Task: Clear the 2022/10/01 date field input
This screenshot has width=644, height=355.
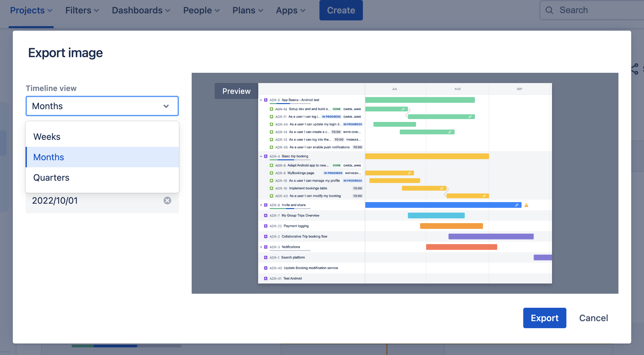Action: pyautogui.click(x=167, y=200)
